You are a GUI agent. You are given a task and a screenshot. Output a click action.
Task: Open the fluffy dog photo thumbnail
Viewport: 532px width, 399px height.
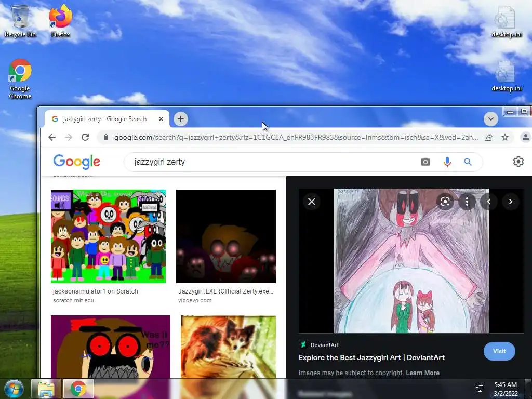pos(229,347)
